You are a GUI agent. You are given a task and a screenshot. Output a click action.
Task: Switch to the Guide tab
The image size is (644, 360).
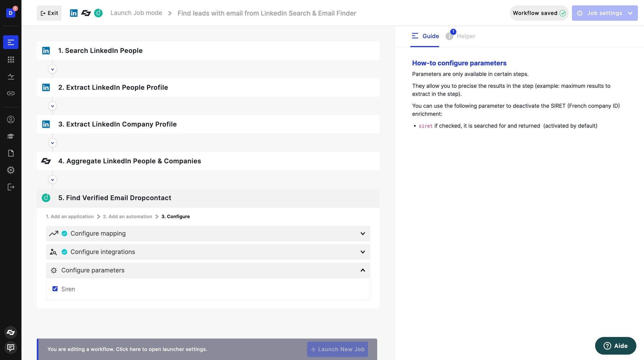click(x=425, y=36)
